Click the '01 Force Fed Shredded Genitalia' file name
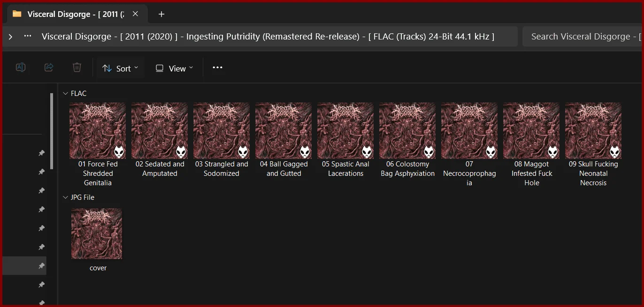This screenshot has width=644, height=307. point(98,173)
